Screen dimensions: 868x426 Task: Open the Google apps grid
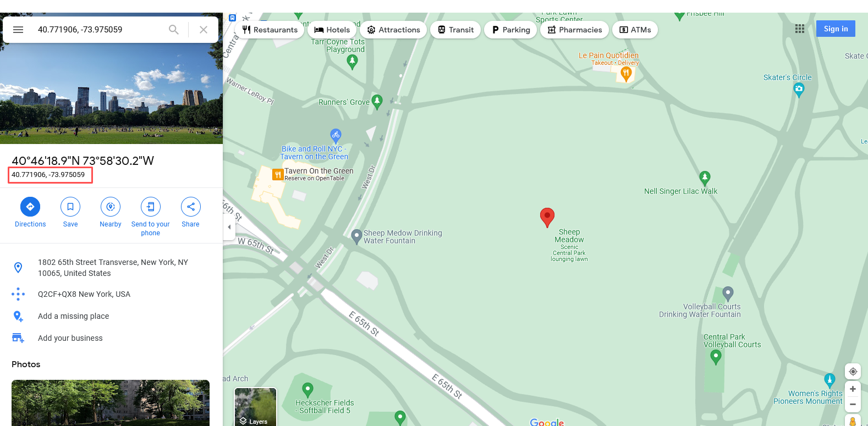point(800,29)
